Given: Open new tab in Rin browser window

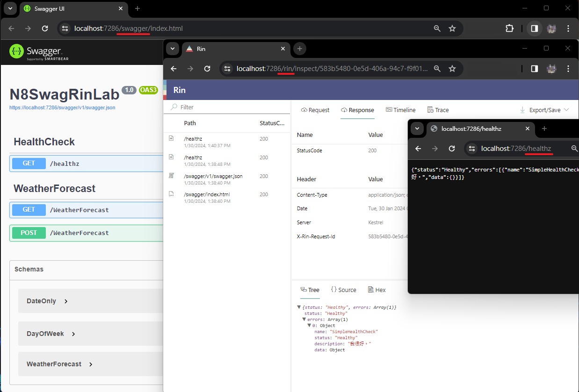Looking at the screenshot, I should pyautogui.click(x=300, y=49).
